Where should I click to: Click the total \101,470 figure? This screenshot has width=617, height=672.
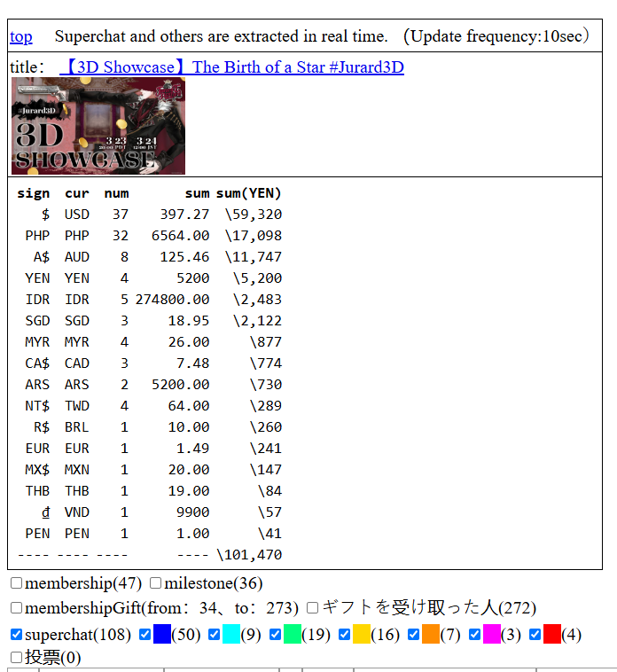pyautogui.click(x=249, y=555)
